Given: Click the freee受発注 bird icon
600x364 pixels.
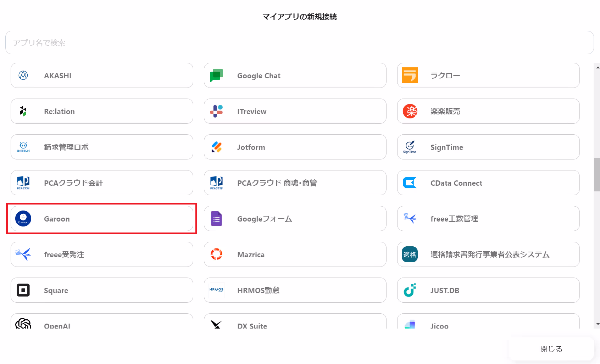Looking at the screenshot, I should click(23, 254).
